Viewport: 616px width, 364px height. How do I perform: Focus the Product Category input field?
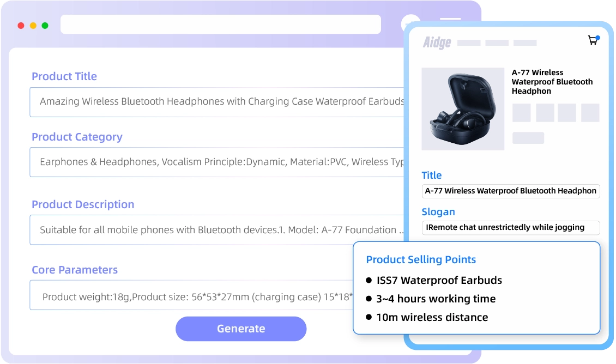217,162
